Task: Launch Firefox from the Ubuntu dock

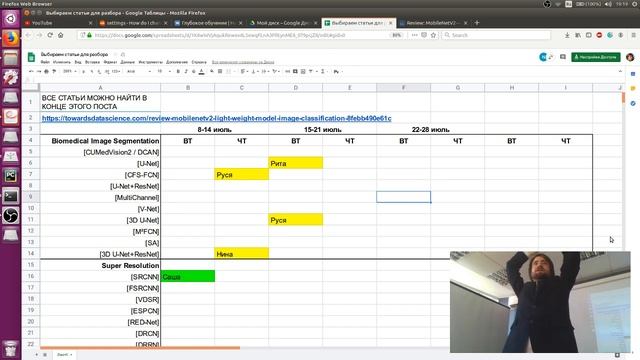Action: [x=11, y=38]
